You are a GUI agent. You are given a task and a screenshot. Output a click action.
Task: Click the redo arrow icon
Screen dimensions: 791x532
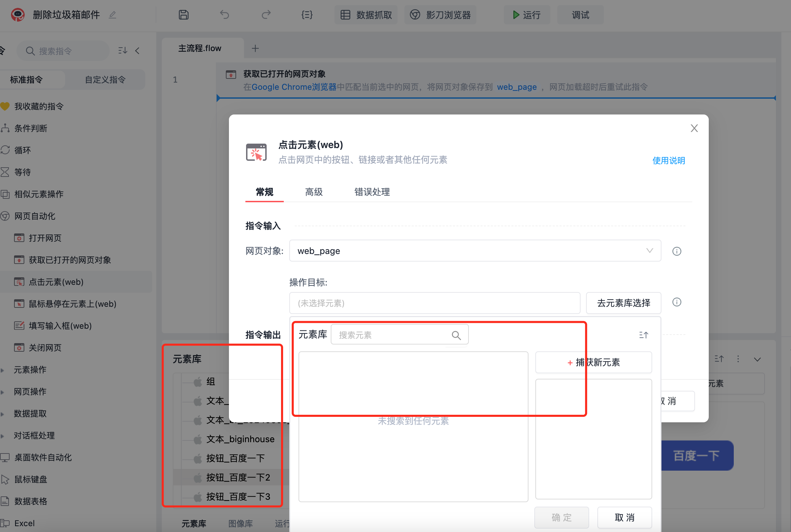pyautogui.click(x=266, y=15)
